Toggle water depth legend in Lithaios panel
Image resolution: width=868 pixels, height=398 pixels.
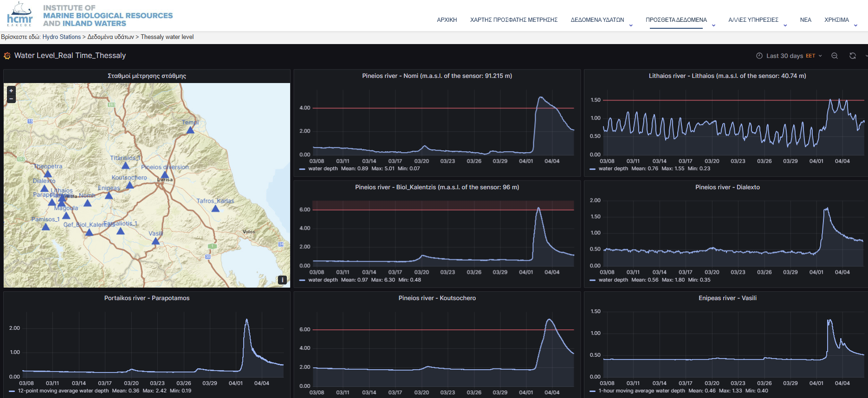[x=613, y=169]
